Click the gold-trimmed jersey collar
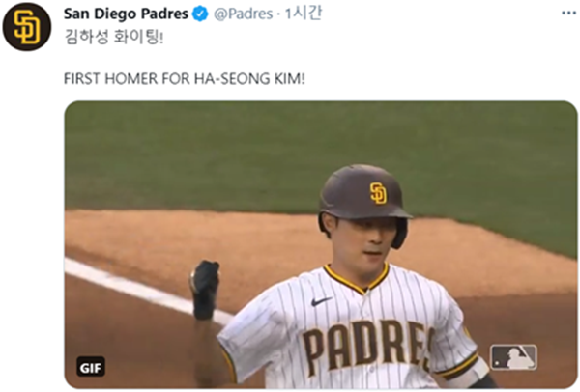The width and height of the screenshot is (580, 392). point(357,279)
